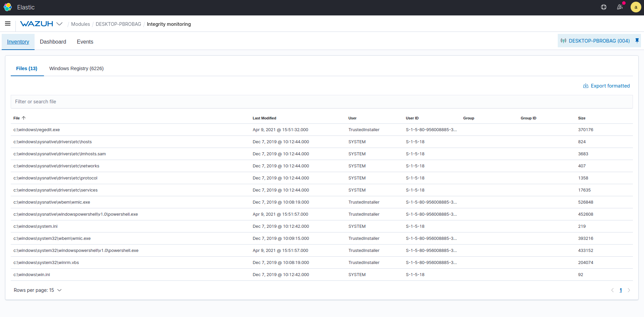Click the Elastic logo icon
The height and width of the screenshot is (317, 644).
(8, 7)
